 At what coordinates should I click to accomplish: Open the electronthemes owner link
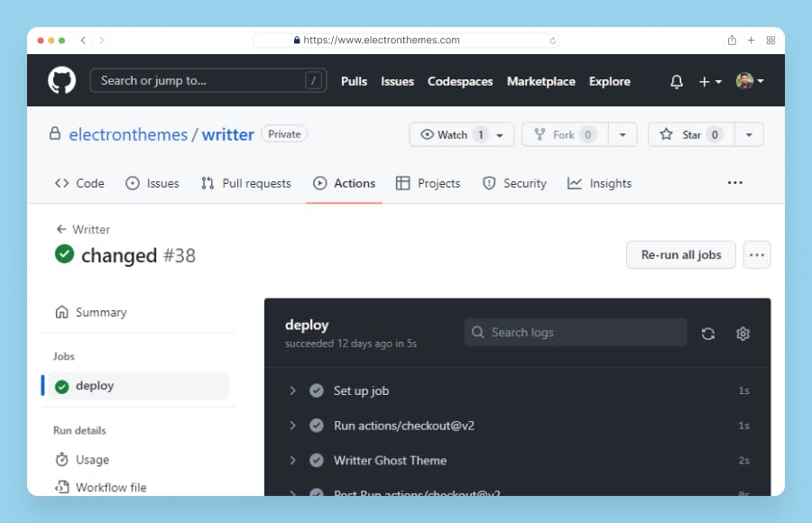pyautogui.click(x=128, y=134)
